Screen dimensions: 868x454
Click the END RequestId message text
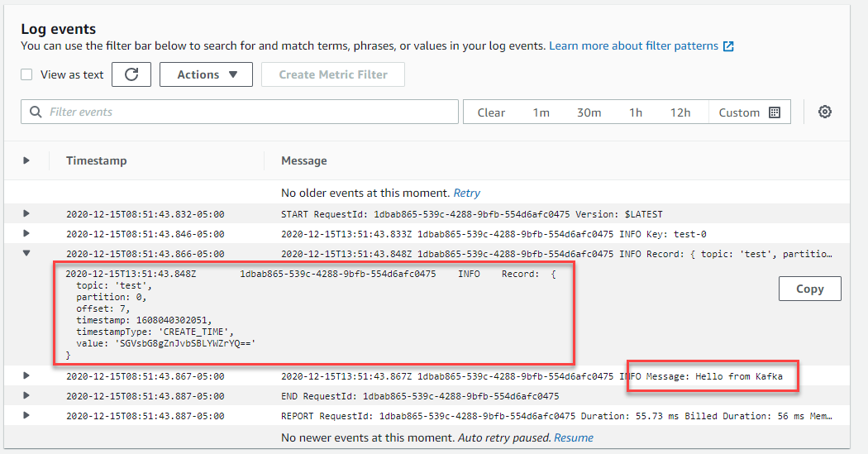pos(420,396)
